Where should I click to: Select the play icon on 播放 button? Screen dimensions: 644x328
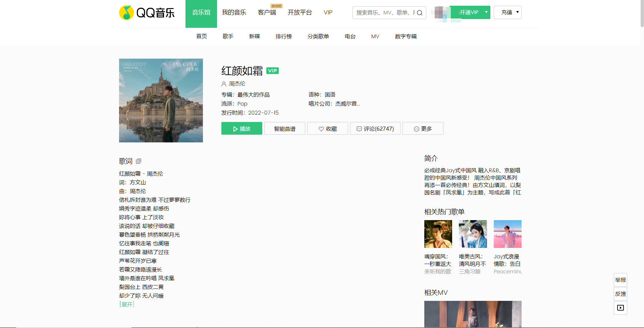(x=236, y=129)
